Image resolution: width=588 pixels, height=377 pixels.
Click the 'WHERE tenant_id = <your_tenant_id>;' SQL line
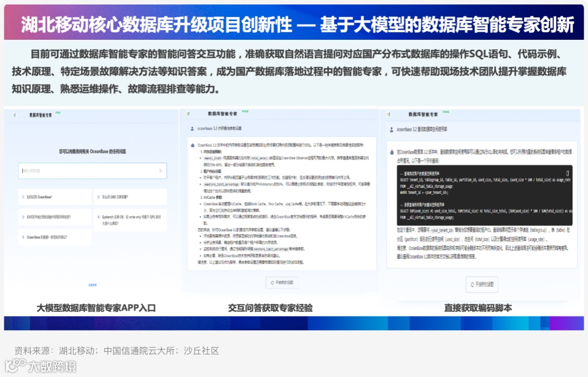tap(424, 192)
